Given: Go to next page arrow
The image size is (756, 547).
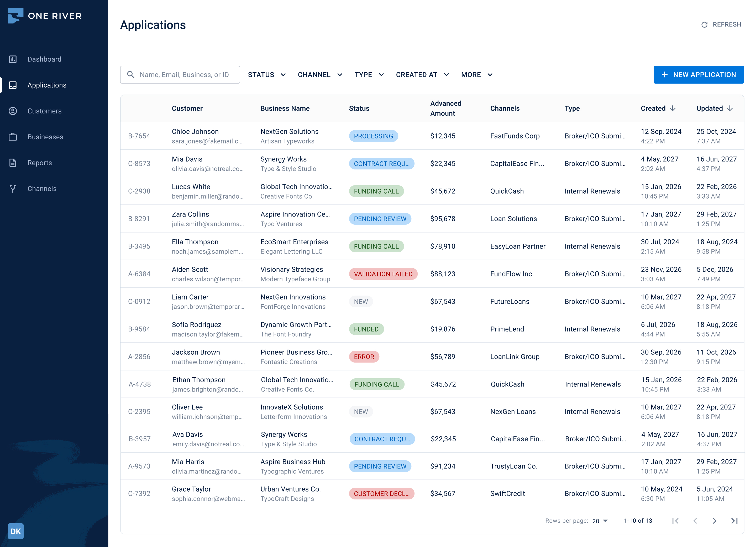Looking at the screenshot, I should [714, 521].
